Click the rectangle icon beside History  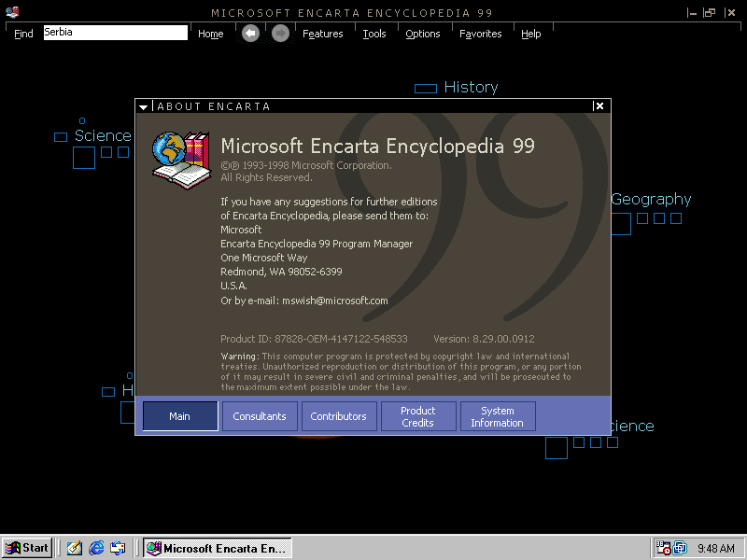(426, 89)
